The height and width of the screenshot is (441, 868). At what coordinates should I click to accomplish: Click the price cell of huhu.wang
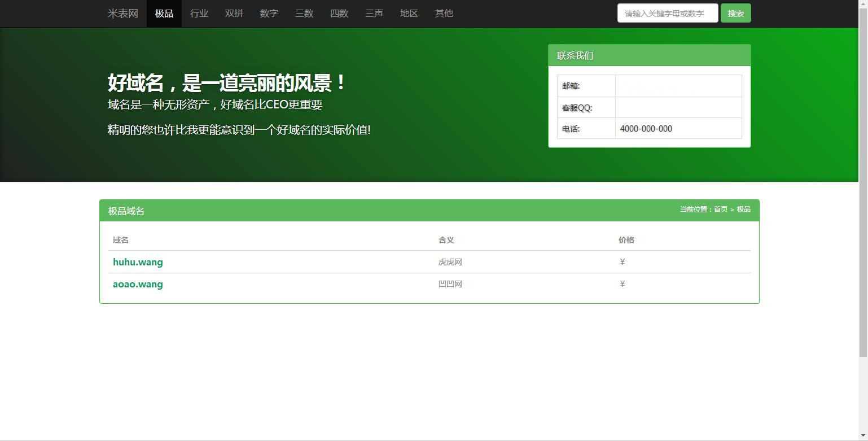pyautogui.click(x=683, y=262)
